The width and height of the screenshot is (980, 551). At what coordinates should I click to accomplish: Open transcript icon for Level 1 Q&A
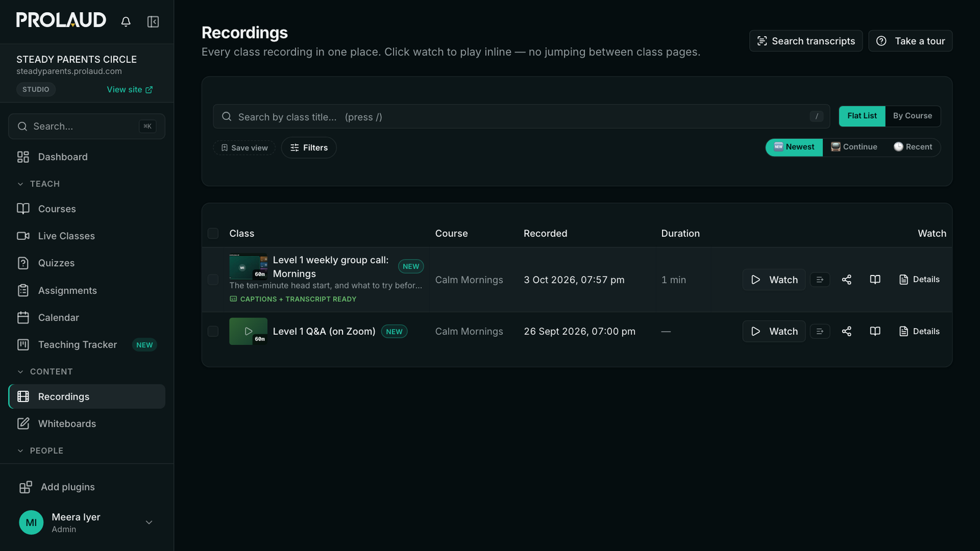(x=820, y=331)
